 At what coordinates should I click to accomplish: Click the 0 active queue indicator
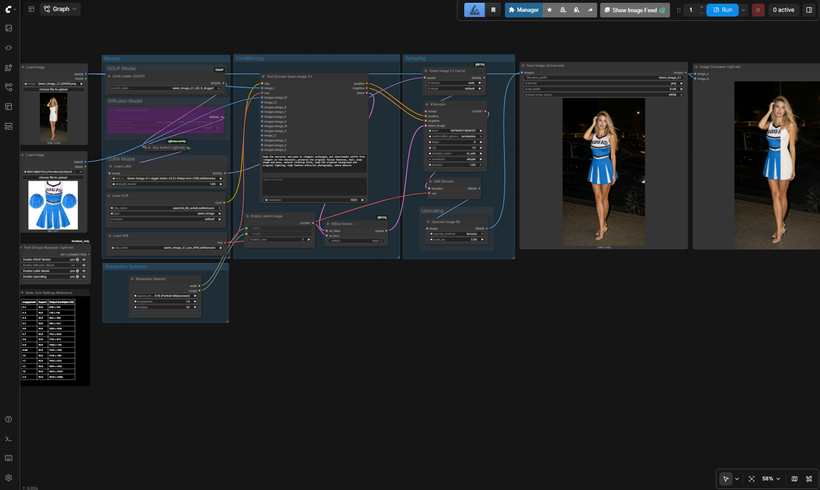coord(783,10)
